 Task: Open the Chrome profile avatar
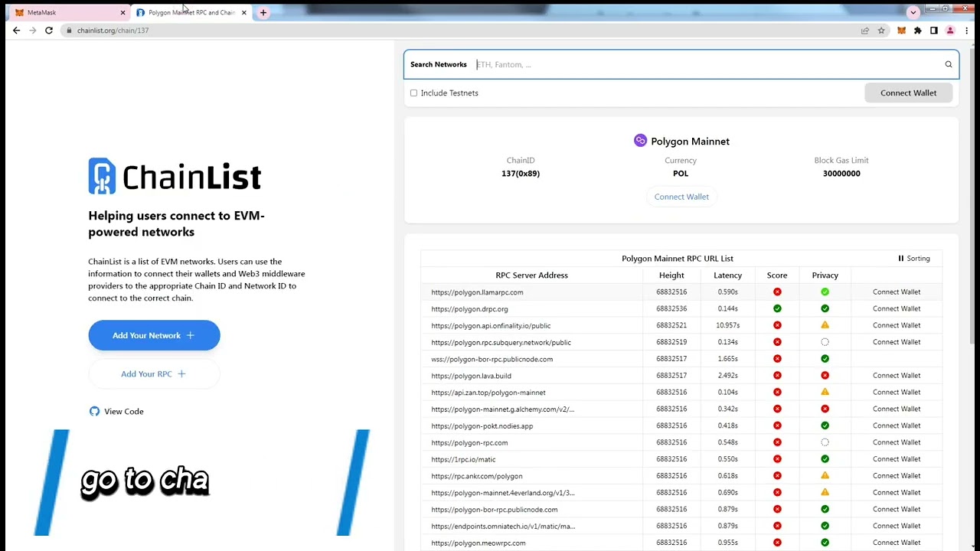point(950,31)
